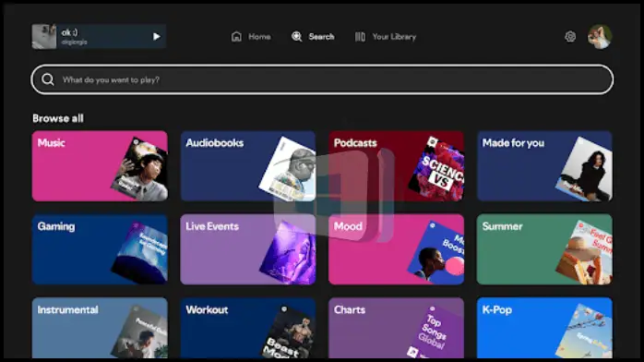Image resolution: width=644 pixels, height=362 pixels.
Task: Open the Podcasts category card
Action: [397, 166]
